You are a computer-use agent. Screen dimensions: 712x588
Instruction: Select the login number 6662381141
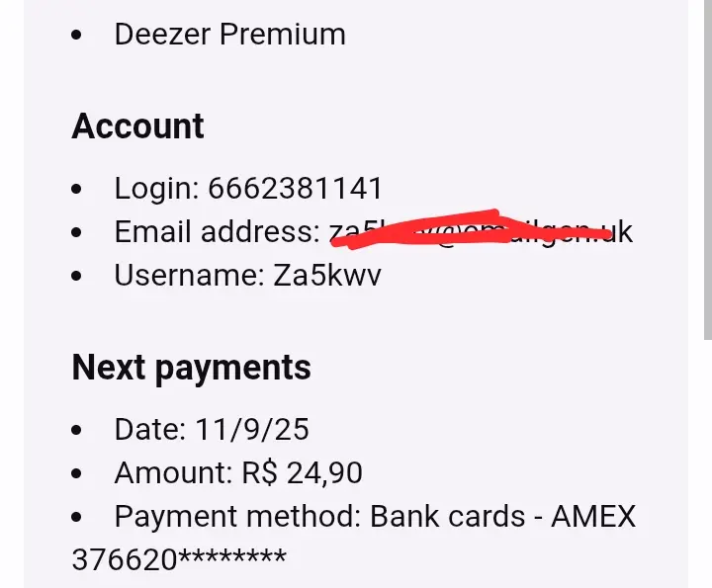point(295,188)
